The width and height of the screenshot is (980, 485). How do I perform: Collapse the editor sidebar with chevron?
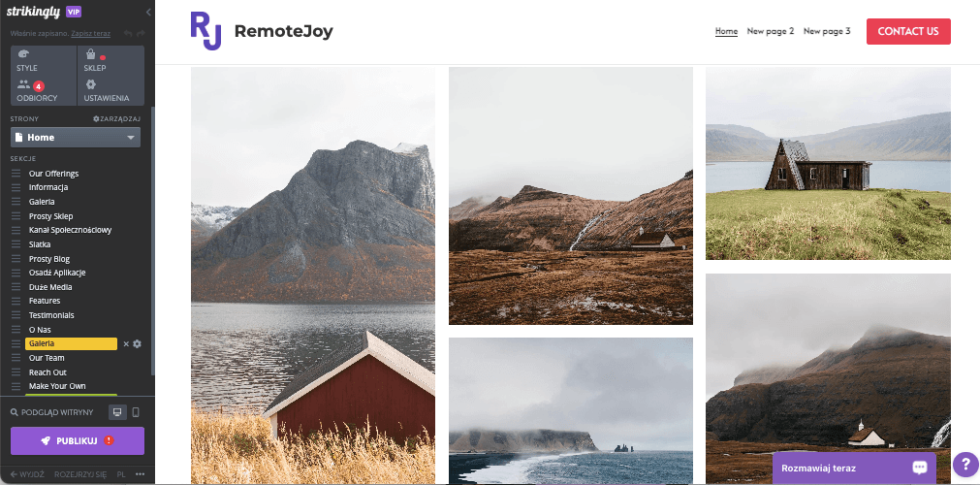tap(148, 12)
